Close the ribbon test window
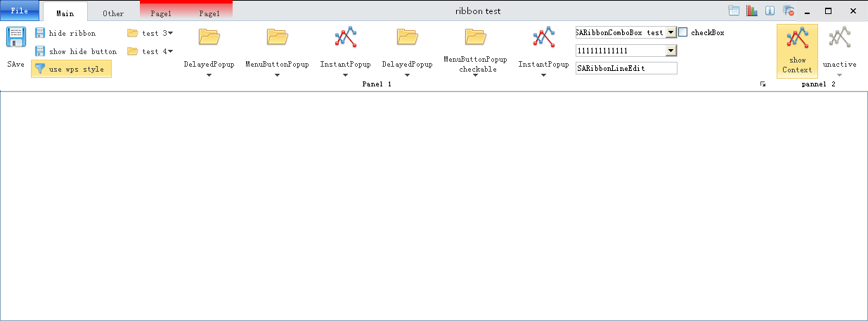Image resolution: width=868 pixels, height=321 pixels. pyautogui.click(x=852, y=11)
